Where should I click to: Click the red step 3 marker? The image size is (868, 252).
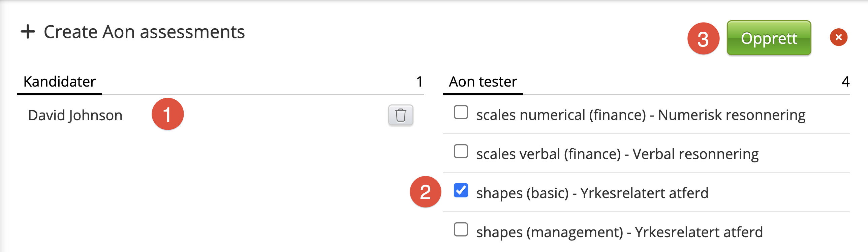(703, 38)
